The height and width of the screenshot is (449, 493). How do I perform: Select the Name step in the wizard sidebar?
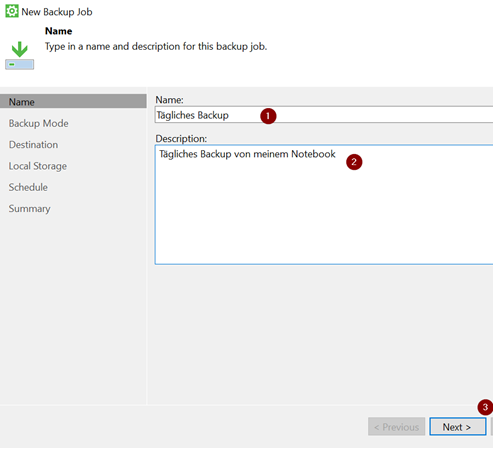pos(73,102)
